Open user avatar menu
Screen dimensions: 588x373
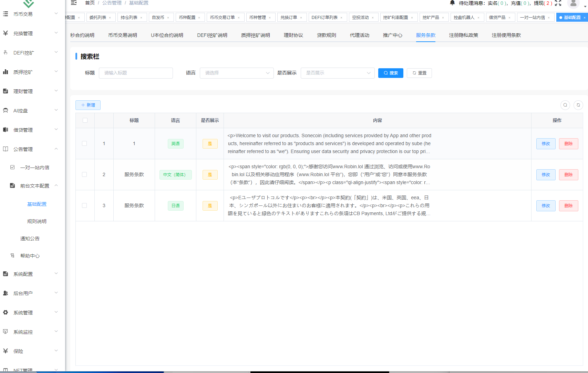point(573,3)
